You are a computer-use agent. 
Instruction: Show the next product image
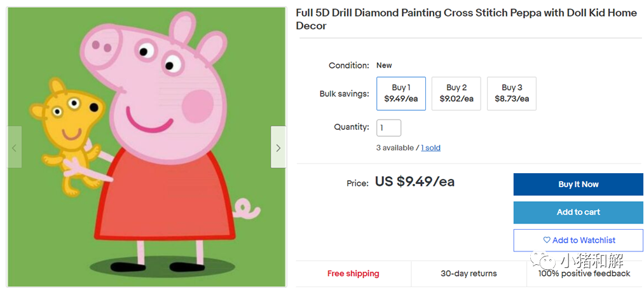tap(278, 147)
